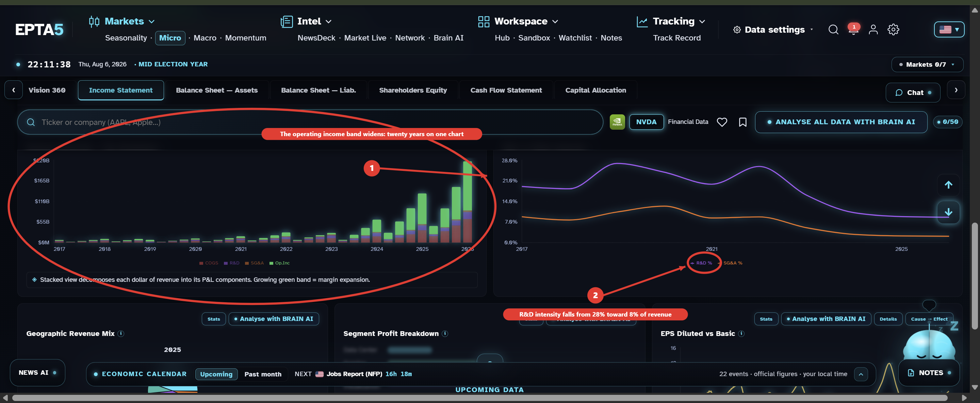The height and width of the screenshot is (403, 980).
Task: Add NVDA to favorites with heart icon
Action: pyautogui.click(x=722, y=122)
